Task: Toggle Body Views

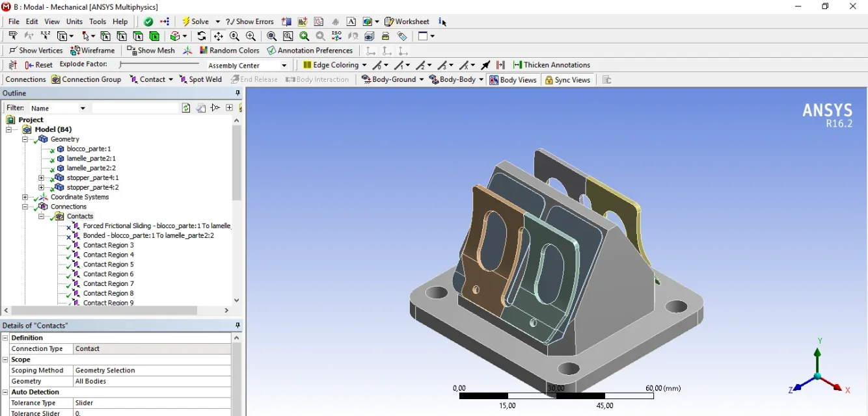Action: click(x=513, y=80)
